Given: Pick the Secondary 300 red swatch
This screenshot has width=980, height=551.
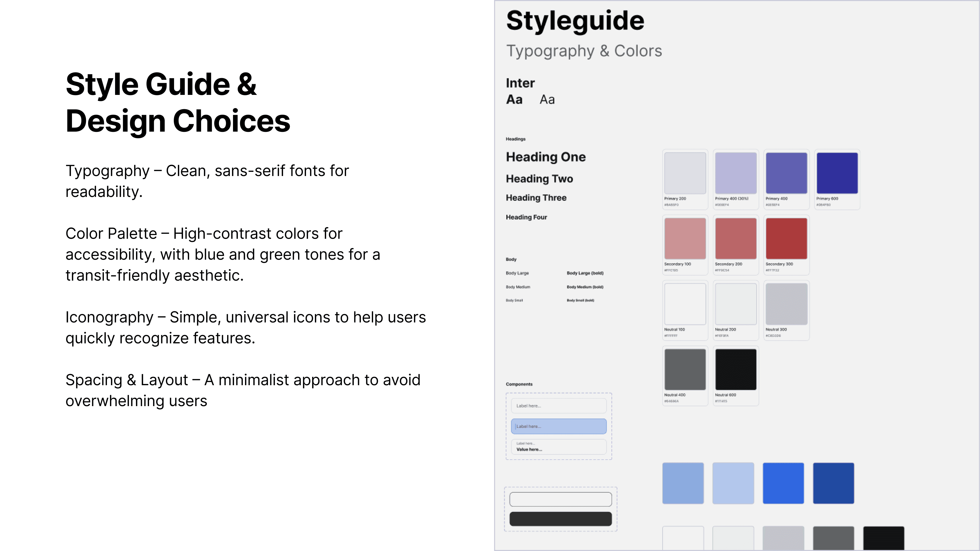Looking at the screenshot, I should [x=786, y=239].
